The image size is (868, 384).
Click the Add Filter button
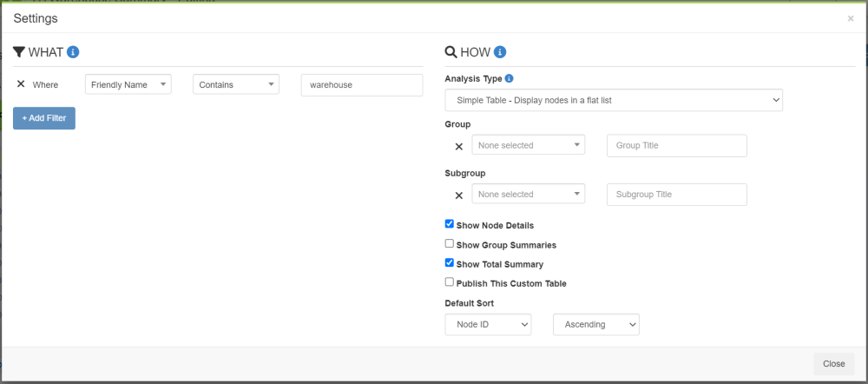pos(44,117)
